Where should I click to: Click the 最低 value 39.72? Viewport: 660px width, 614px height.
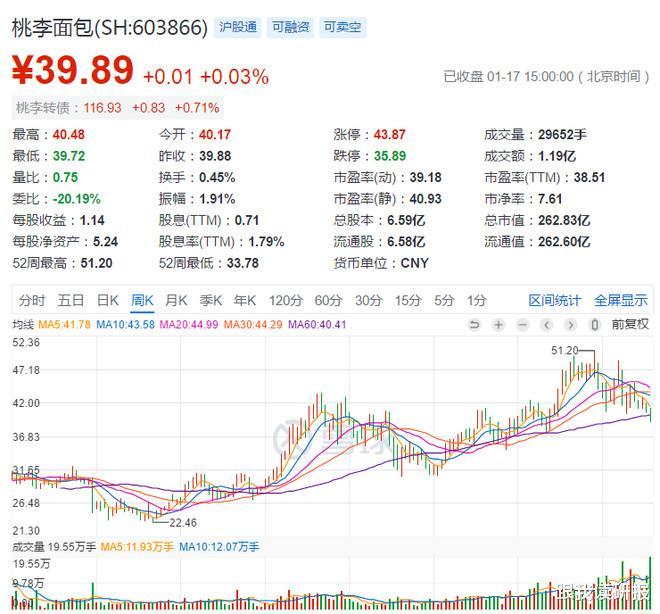tap(69, 156)
